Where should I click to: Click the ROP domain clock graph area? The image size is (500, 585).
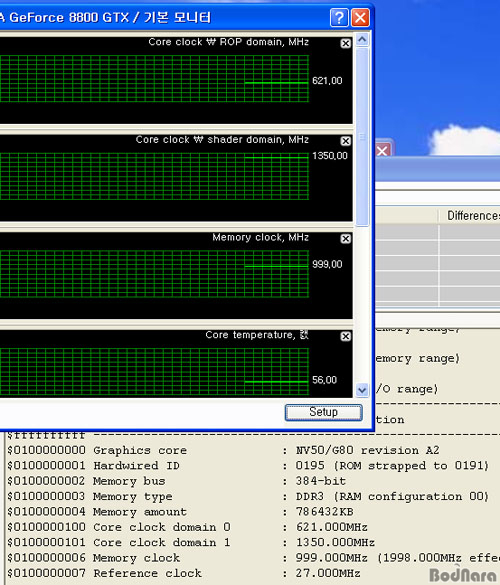154,79
